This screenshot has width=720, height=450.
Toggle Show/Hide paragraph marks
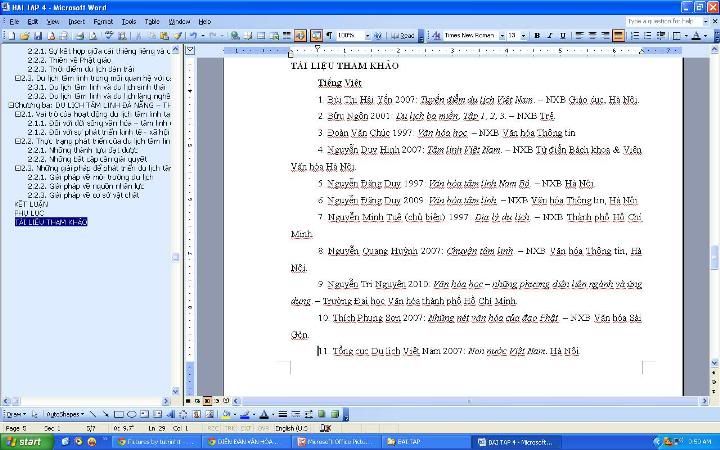click(x=330, y=35)
